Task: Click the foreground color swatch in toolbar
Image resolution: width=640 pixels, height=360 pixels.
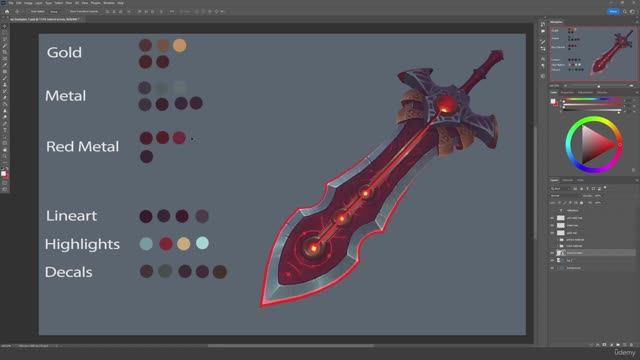Action: 3,173
